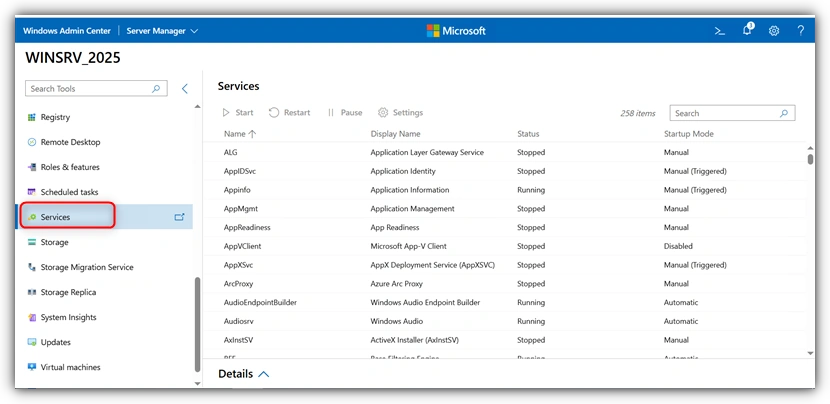Open the notifications bell
The width and height of the screenshot is (830, 404).
pyautogui.click(x=747, y=30)
